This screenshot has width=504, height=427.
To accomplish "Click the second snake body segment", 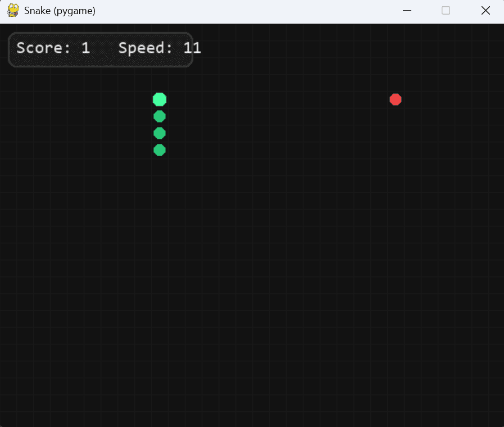I will click(160, 116).
